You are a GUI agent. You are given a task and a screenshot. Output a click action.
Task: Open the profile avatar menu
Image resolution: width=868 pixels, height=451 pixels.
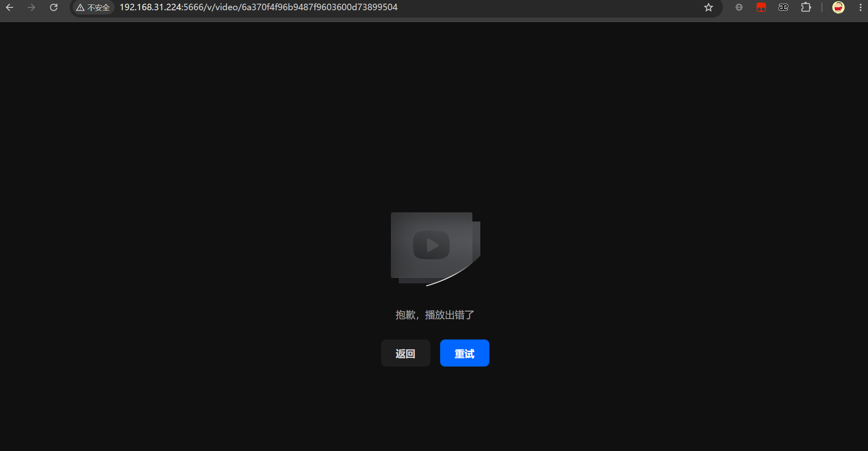(x=838, y=7)
